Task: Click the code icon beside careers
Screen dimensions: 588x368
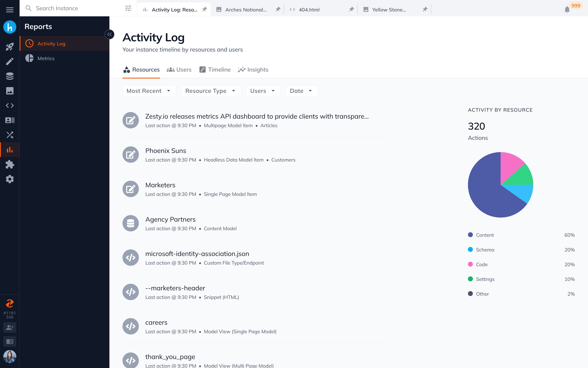Action: (130, 326)
